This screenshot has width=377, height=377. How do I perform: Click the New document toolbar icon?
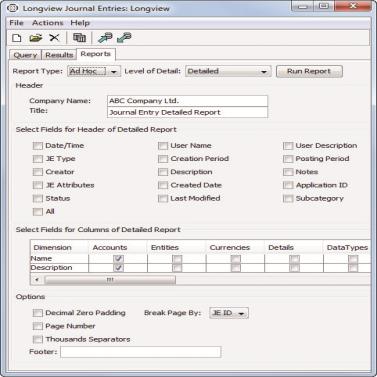click(17, 38)
